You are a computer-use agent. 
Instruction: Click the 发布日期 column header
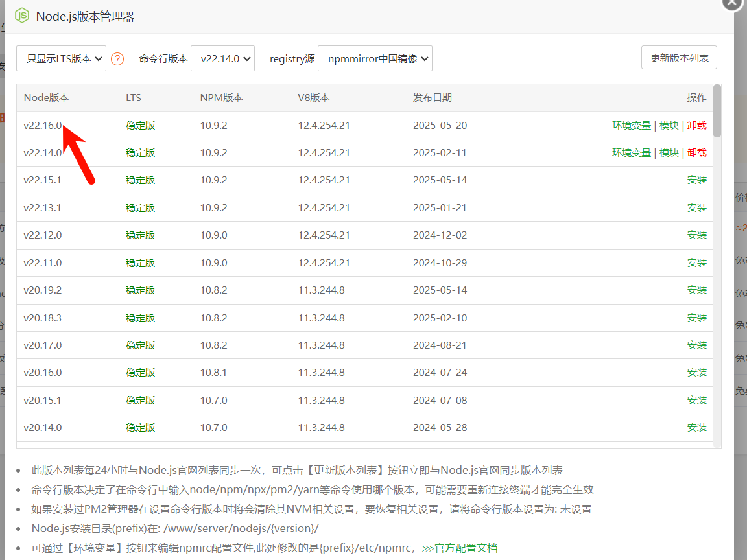(432, 98)
